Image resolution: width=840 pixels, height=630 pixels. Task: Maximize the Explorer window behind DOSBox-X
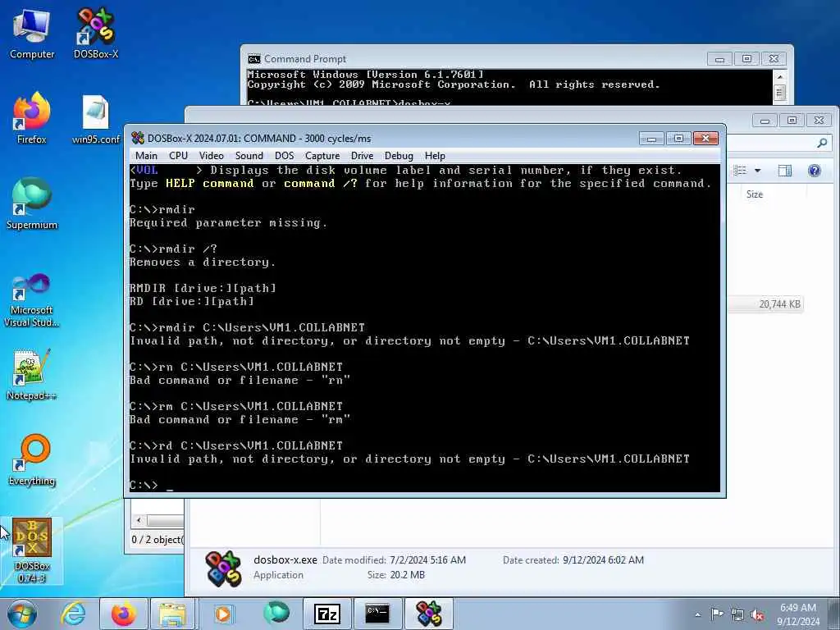(792, 121)
